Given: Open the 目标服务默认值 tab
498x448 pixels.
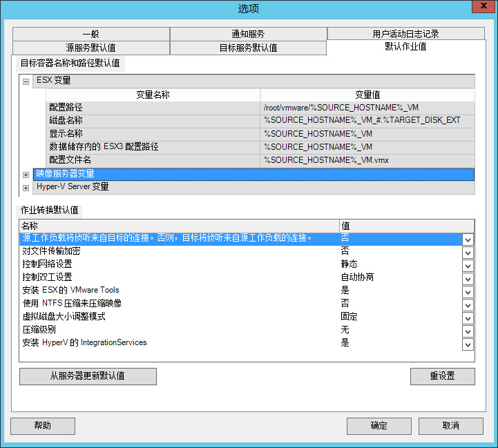Looking at the screenshot, I should pos(248,48).
